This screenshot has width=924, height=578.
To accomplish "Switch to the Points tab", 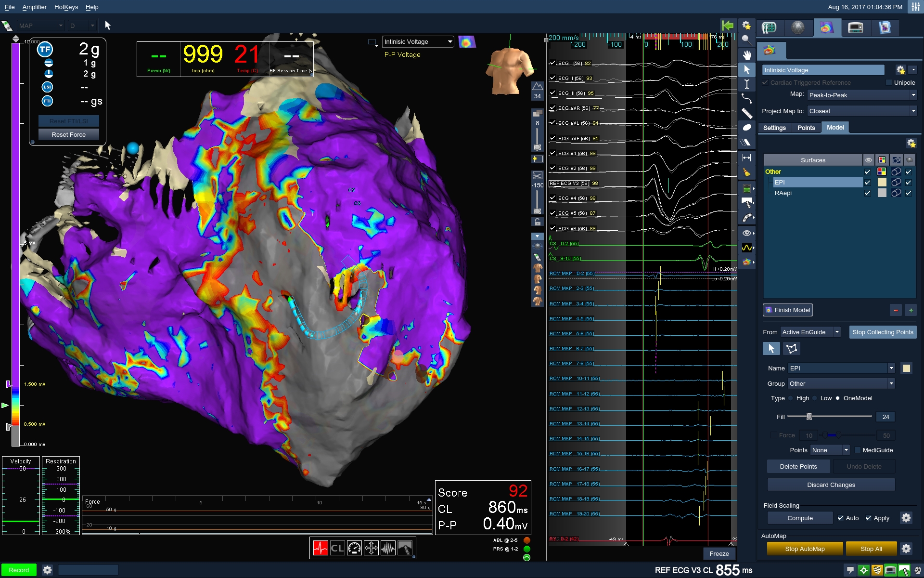I will point(806,128).
